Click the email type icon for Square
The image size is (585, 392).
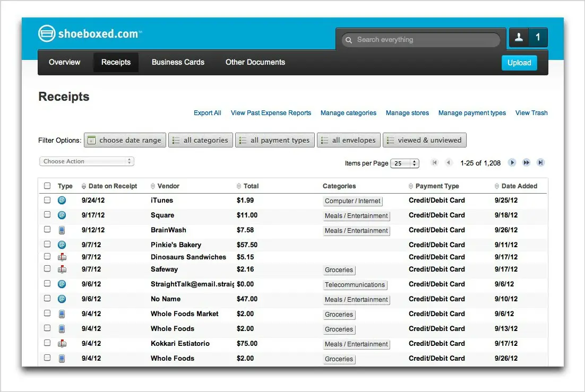click(x=62, y=215)
